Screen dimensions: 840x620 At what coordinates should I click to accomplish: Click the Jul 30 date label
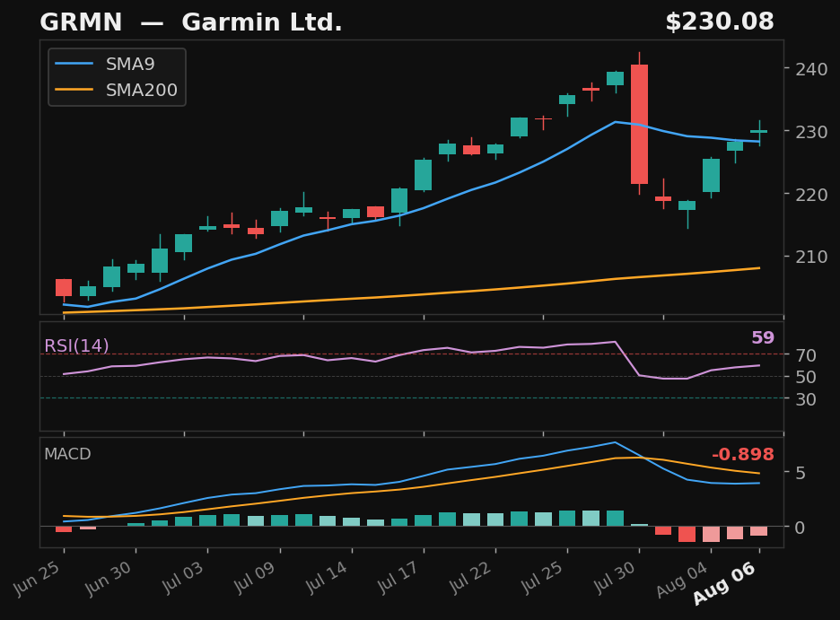[615, 577]
